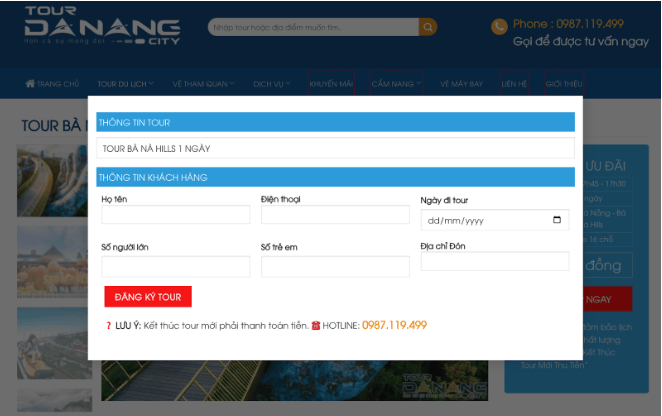Click the Ngày đi tour date field

[x=495, y=220]
